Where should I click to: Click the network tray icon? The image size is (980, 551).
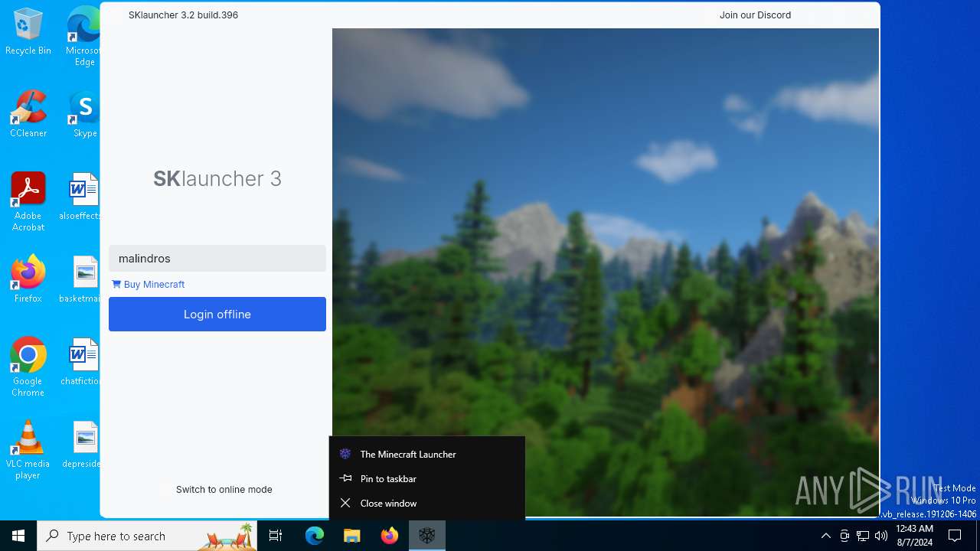(x=863, y=536)
